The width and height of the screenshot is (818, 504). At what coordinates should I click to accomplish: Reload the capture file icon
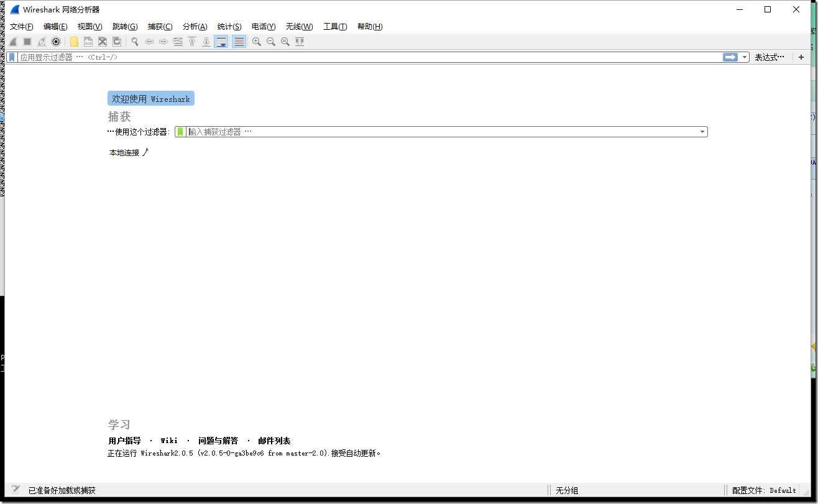[x=117, y=42]
